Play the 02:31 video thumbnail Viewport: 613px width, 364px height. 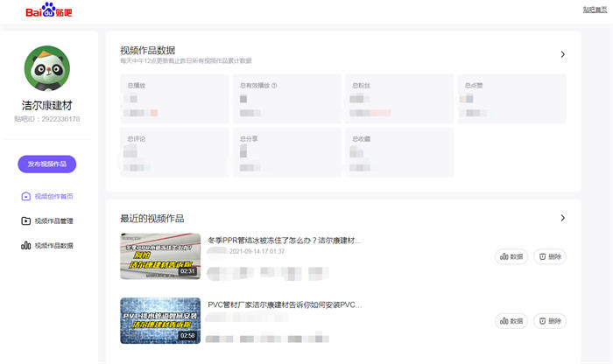coord(160,255)
